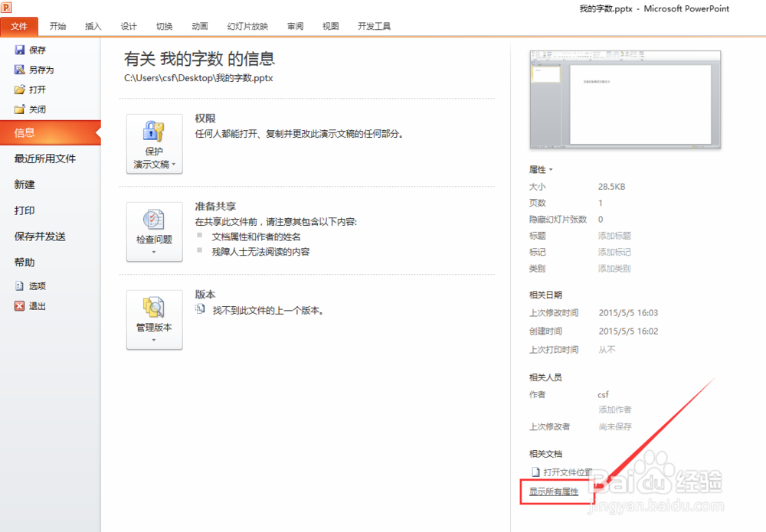The height and width of the screenshot is (532, 766).
Task: Open the 设计 Design ribbon tab
Action: pos(129,26)
